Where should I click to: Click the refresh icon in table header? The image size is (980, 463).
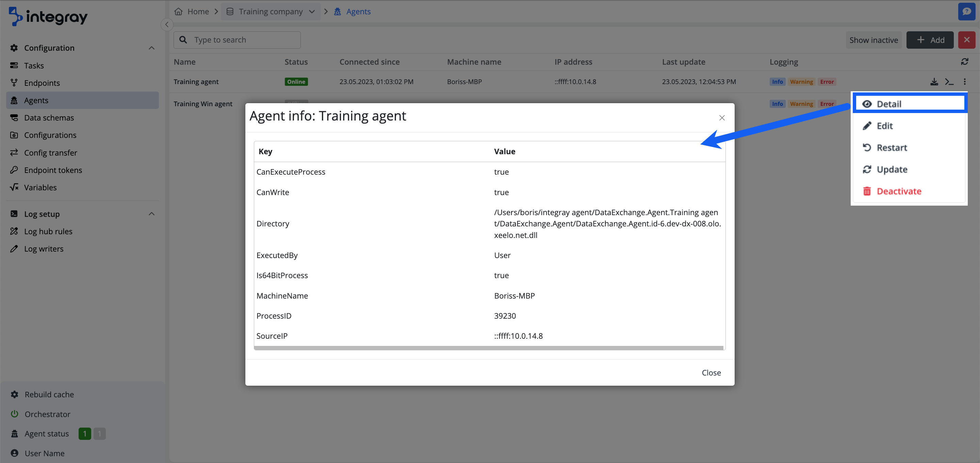(964, 62)
